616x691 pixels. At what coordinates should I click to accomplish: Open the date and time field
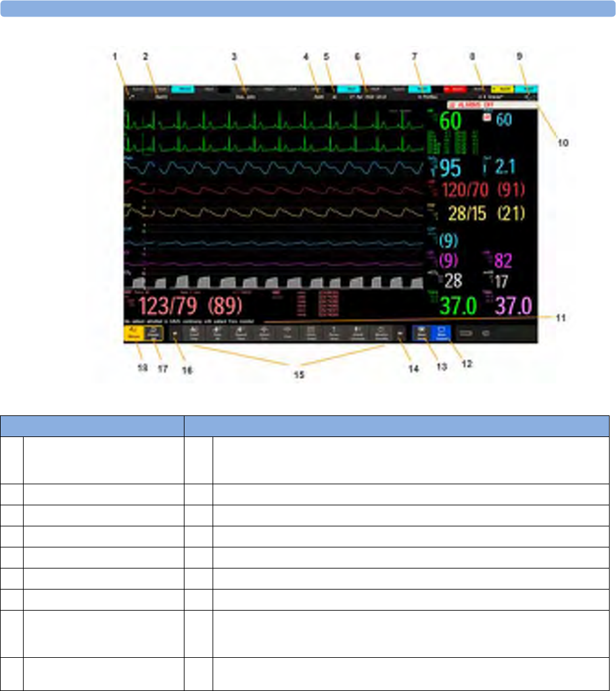[368, 96]
